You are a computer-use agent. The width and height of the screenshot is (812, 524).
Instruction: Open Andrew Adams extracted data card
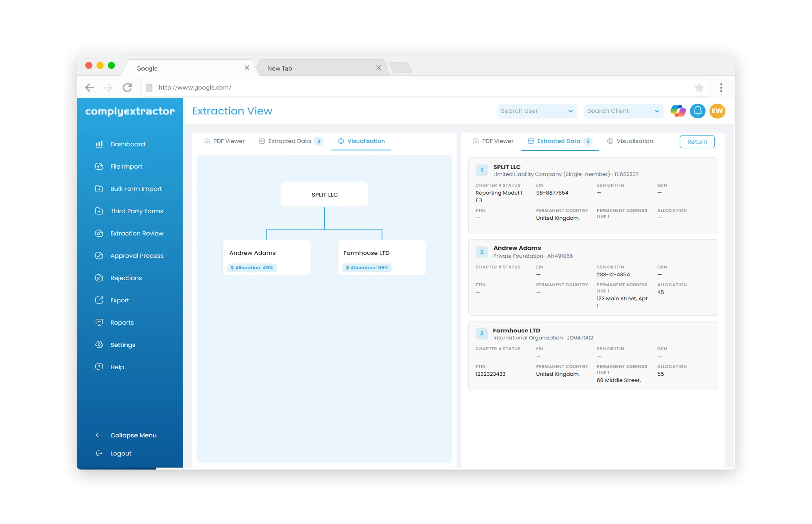(x=593, y=278)
